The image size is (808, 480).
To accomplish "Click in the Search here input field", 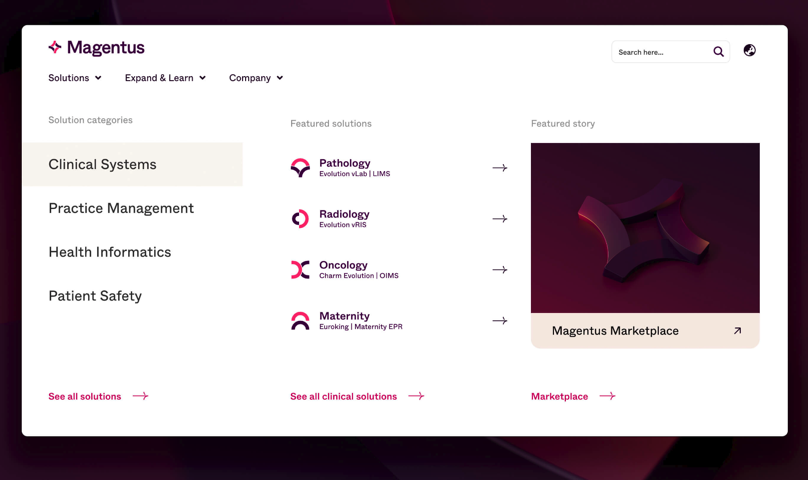I will 662,52.
